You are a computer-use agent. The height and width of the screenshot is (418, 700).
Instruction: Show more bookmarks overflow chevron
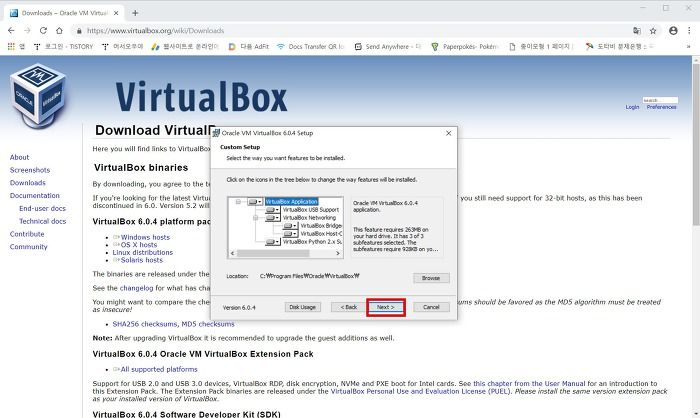click(688, 46)
